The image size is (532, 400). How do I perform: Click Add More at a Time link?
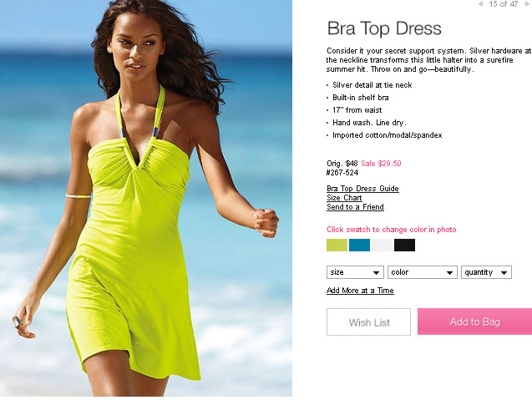point(360,291)
